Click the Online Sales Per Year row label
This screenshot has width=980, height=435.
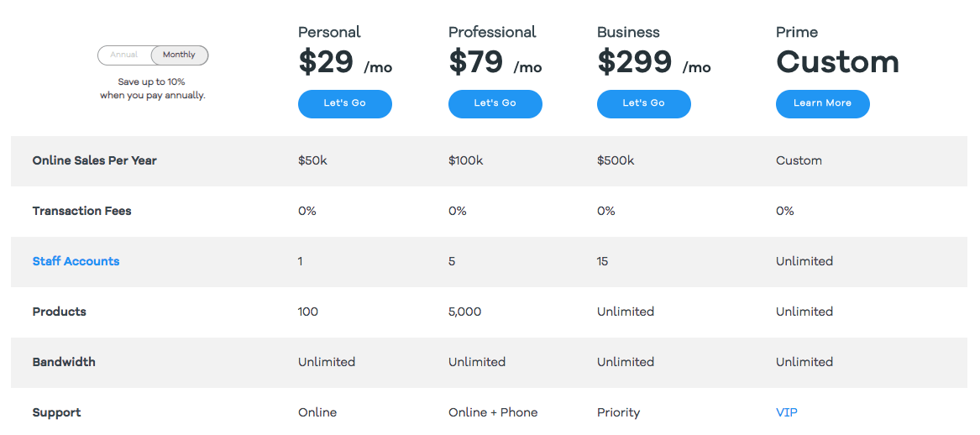(94, 160)
